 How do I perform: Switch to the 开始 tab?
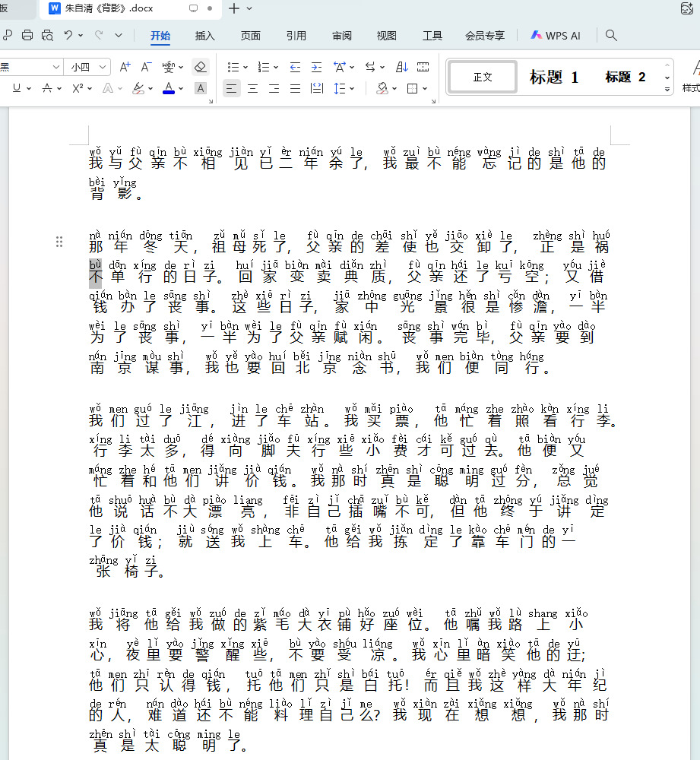(x=160, y=36)
